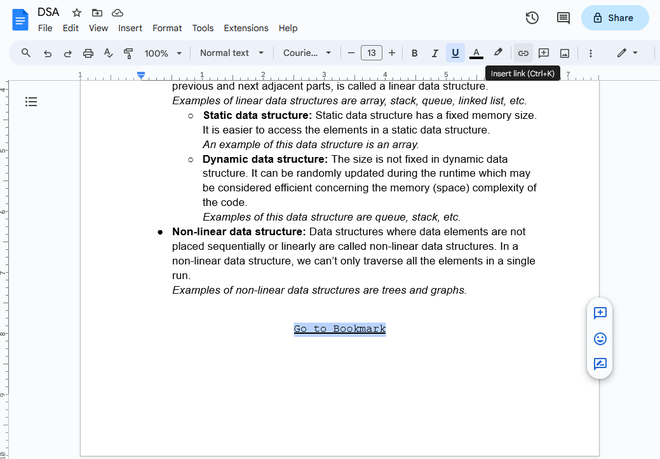Check cloud save status icon
The image size is (660, 459).
tap(117, 13)
